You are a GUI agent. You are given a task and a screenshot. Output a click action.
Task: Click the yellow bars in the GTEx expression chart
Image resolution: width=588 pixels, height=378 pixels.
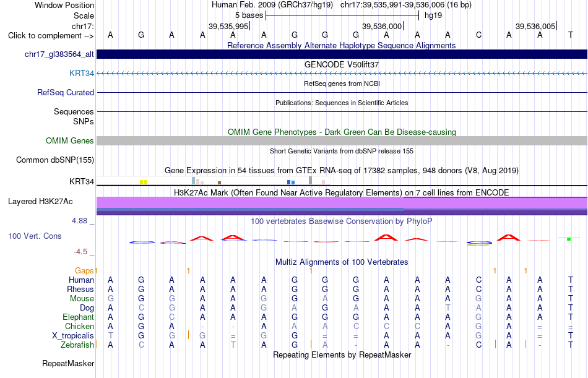[x=144, y=183]
